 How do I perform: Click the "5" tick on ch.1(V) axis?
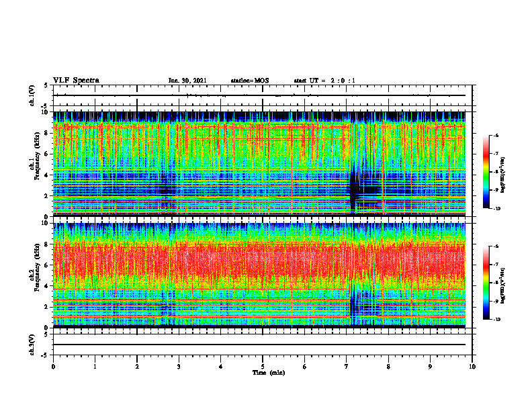(x=46, y=85)
